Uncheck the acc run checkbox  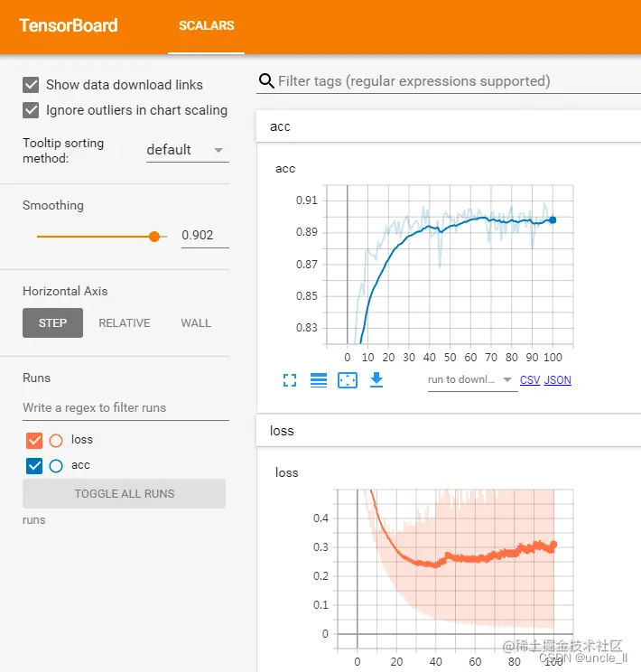[x=34, y=466]
